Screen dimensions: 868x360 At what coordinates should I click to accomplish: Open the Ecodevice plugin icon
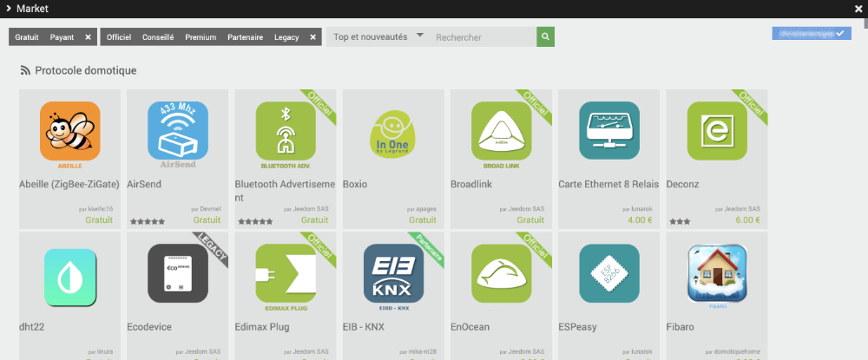[178, 274]
